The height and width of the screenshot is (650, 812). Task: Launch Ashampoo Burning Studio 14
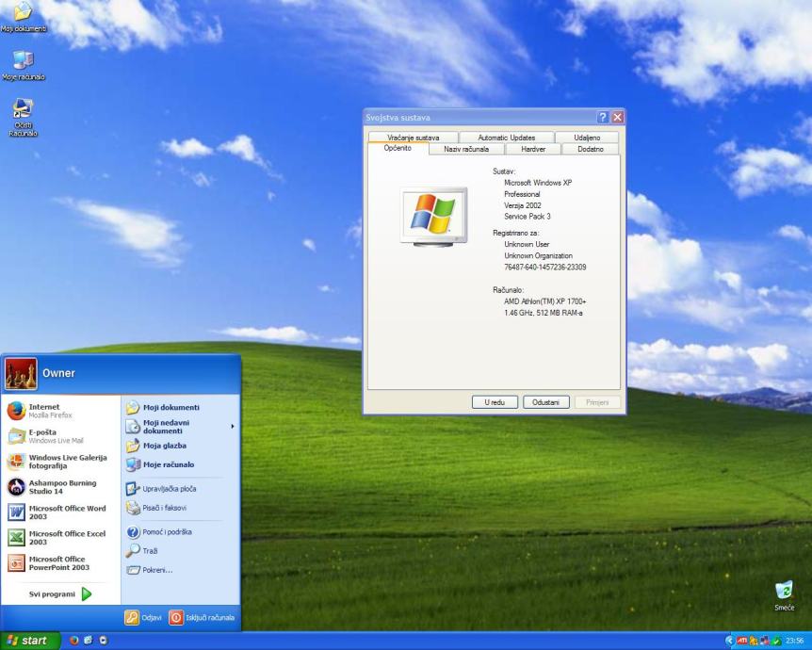62,487
